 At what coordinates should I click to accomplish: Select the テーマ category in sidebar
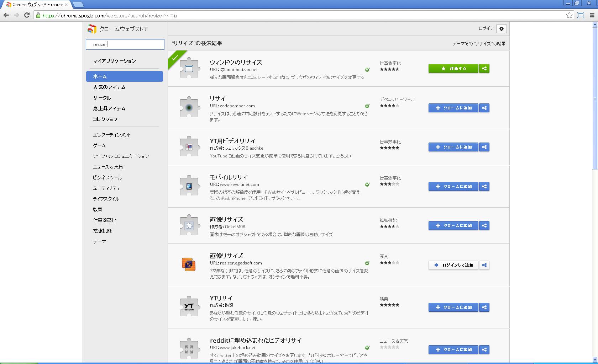pos(99,241)
